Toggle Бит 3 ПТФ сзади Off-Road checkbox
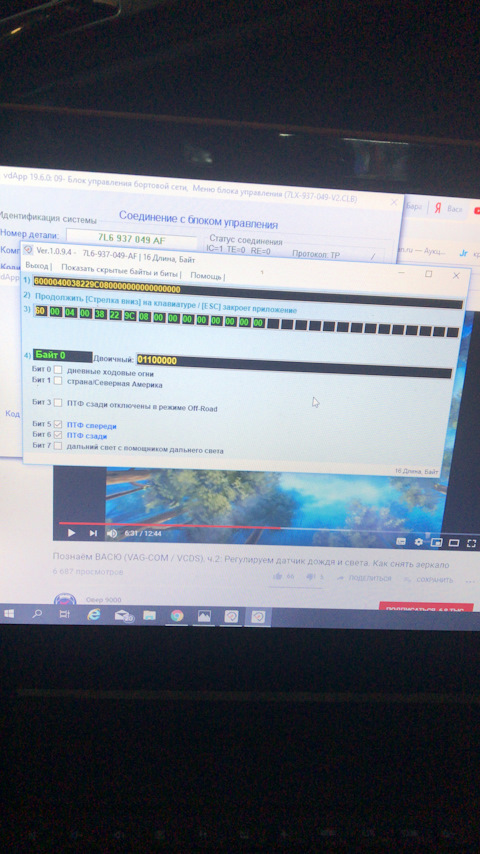Image resolution: width=480 pixels, height=854 pixels. tap(58, 403)
